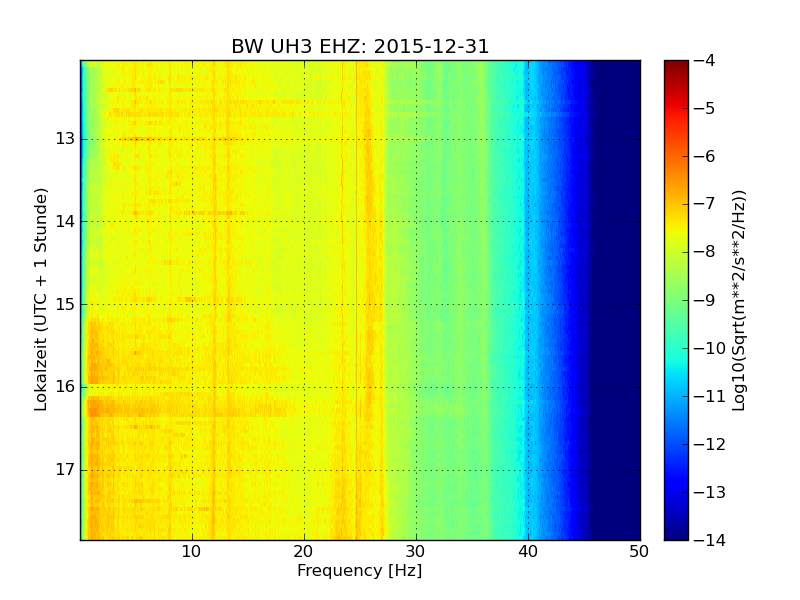Screen dimensions: 800x600
Task: Click the colorbar tick label '−6'
Action: 705,156
